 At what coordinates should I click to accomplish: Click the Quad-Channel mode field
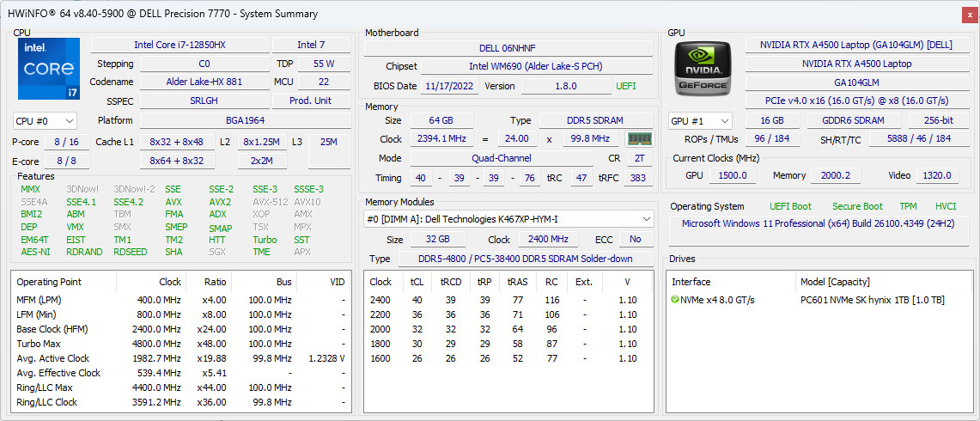pos(502,158)
